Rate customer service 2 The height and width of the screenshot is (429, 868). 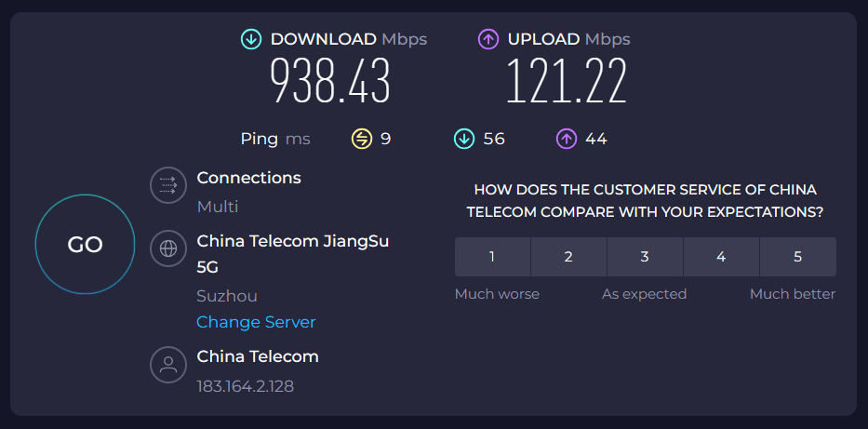click(568, 257)
